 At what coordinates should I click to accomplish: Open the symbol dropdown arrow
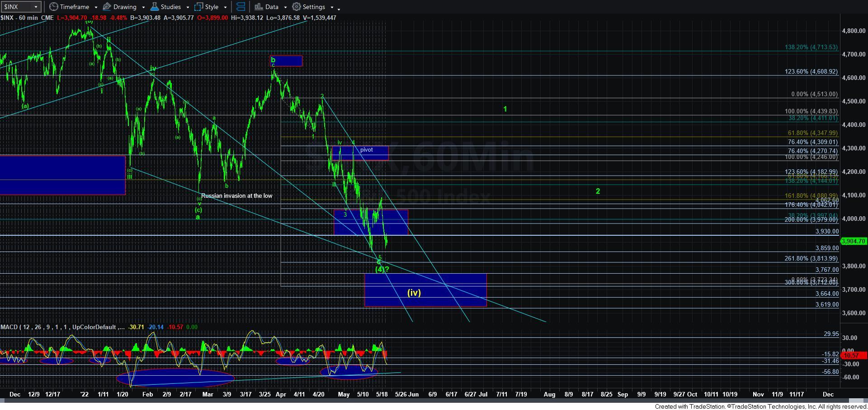37,7
